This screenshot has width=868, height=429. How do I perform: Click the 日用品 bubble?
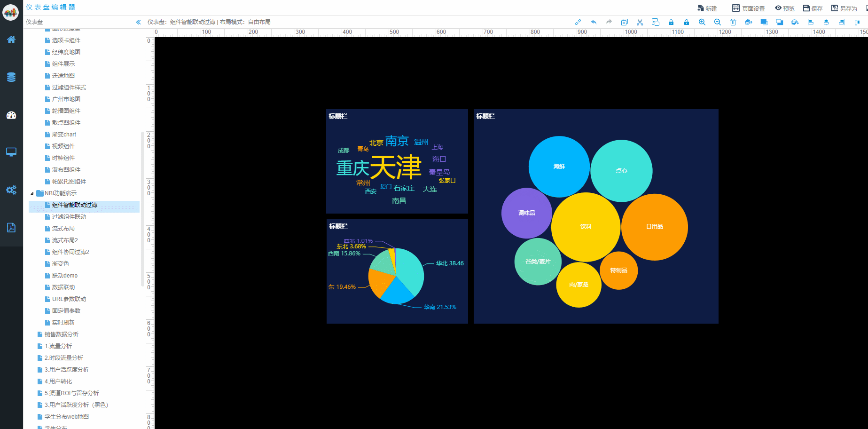pyautogui.click(x=655, y=227)
